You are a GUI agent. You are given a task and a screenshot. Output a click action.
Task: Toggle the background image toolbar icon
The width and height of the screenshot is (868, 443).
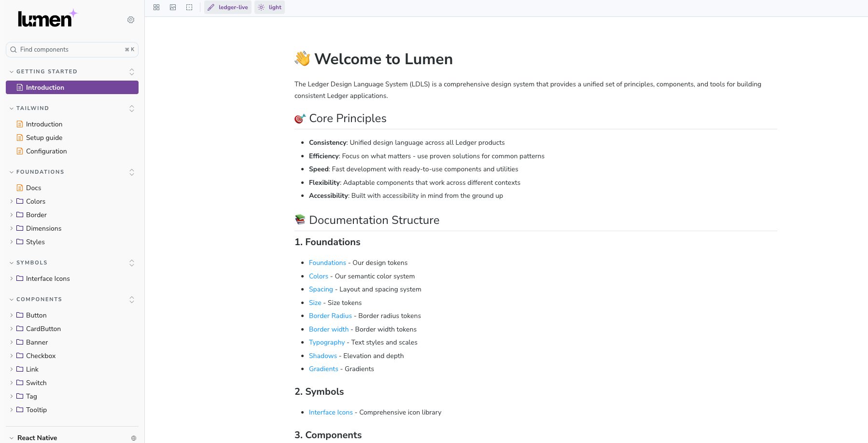pyautogui.click(x=173, y=7)
